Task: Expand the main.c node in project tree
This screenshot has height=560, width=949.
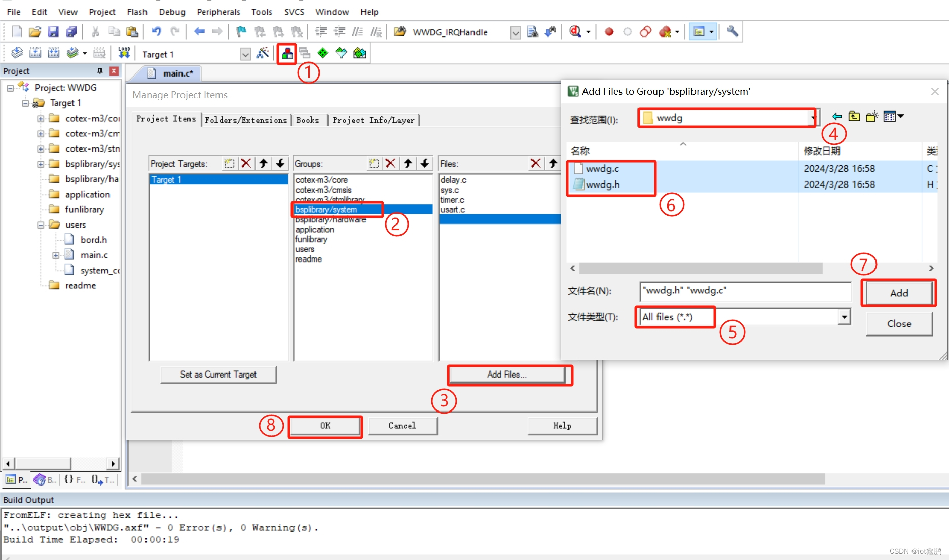Action: coord(56,255)
